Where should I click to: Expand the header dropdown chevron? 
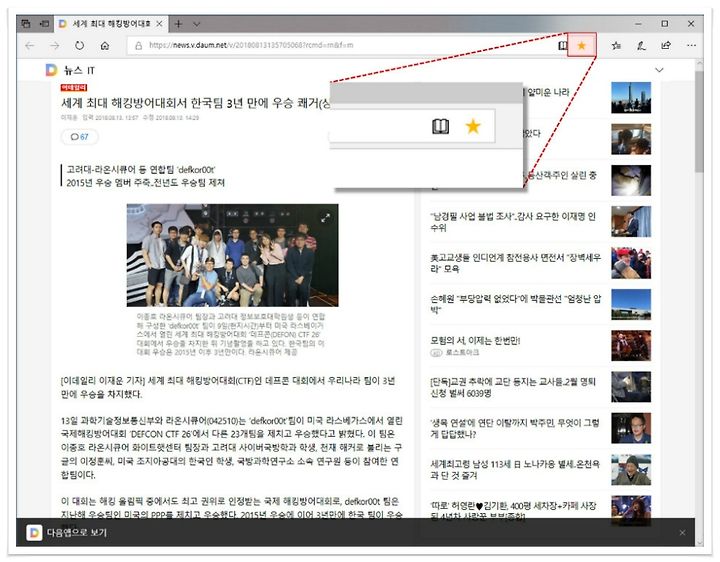pyautogui.click(x=659, y=70)
